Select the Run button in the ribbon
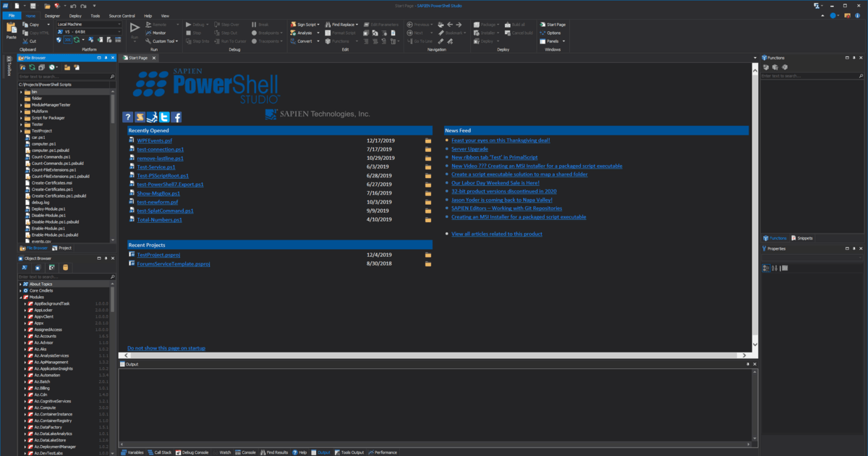868x456 pixels. tap(135, 29)
